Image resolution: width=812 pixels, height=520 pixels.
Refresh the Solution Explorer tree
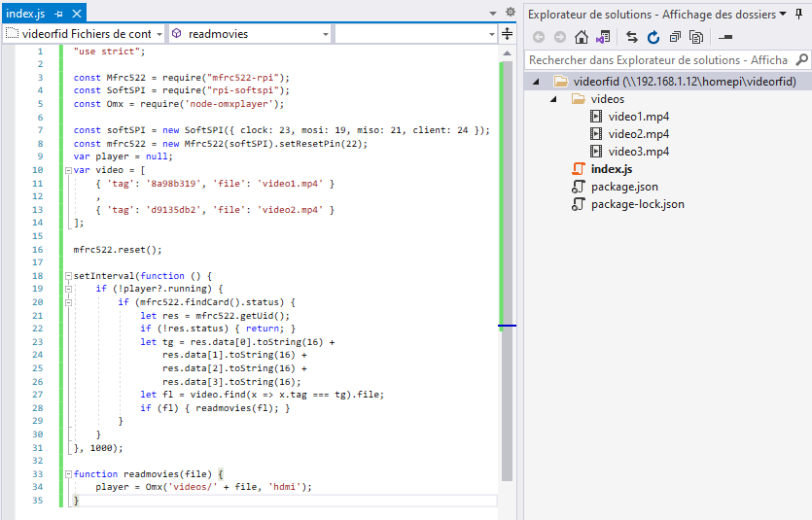[653, 37]
